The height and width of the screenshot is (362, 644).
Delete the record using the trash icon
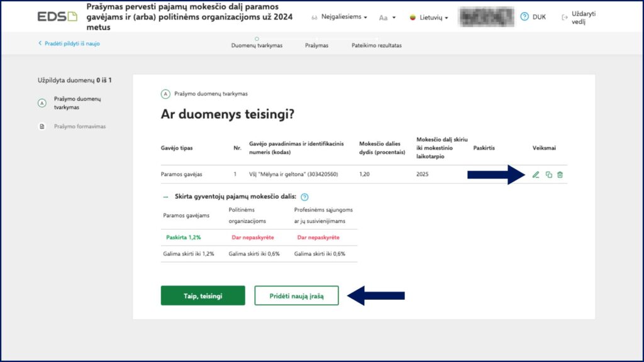[x=560, y=175]
